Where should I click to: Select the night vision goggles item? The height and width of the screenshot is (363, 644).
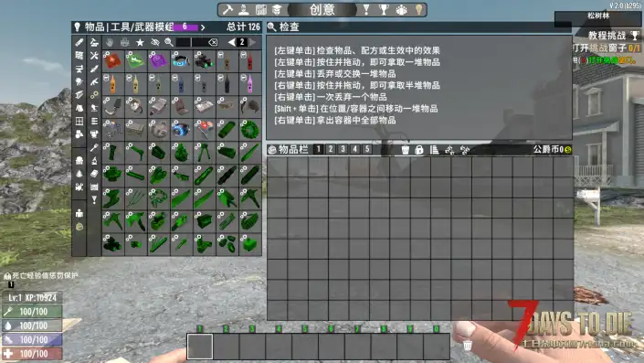[204, 61]
